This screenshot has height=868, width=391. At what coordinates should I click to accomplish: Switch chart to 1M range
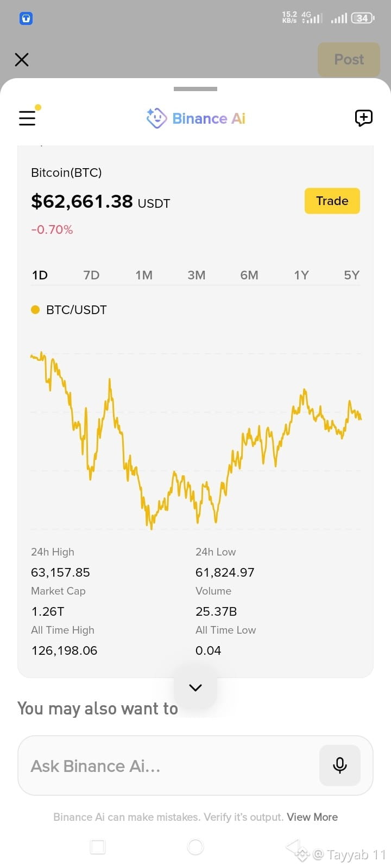(x=144, y=275)
